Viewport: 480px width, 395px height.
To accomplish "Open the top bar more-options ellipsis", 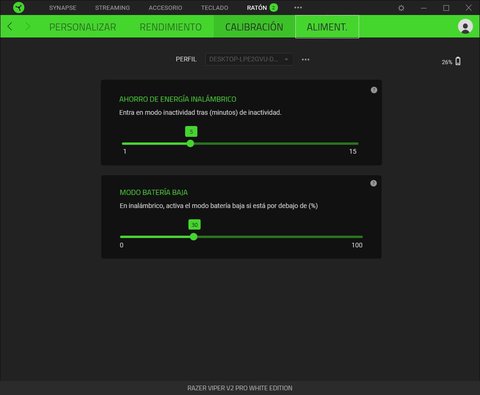I will (298, 8).
